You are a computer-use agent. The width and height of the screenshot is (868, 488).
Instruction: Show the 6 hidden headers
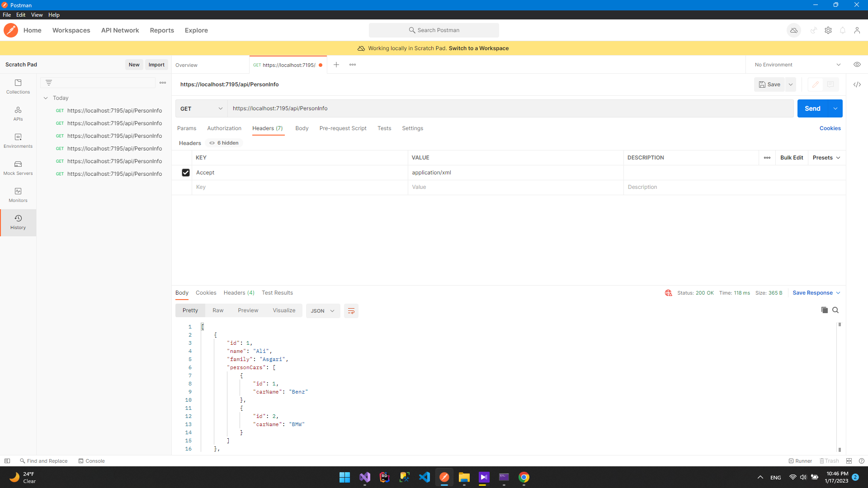[224, 143]
